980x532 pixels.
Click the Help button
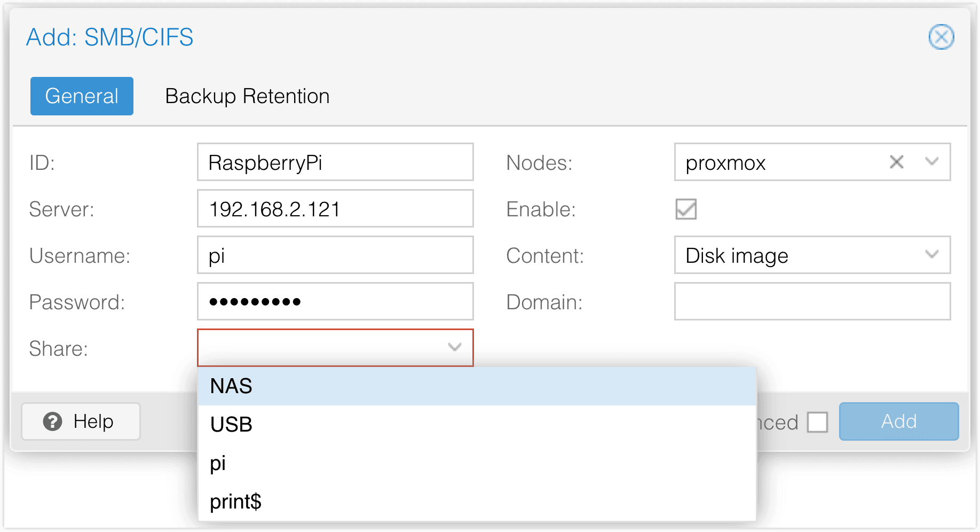81,421
